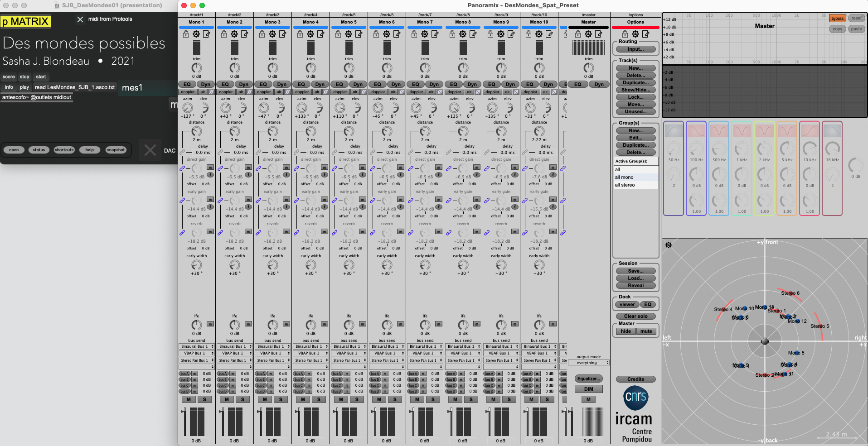Image resolution: width=868 pixels, height=446 pixels.
Task: Solo the Mono 7 track
Action: (x=433, y=399)
